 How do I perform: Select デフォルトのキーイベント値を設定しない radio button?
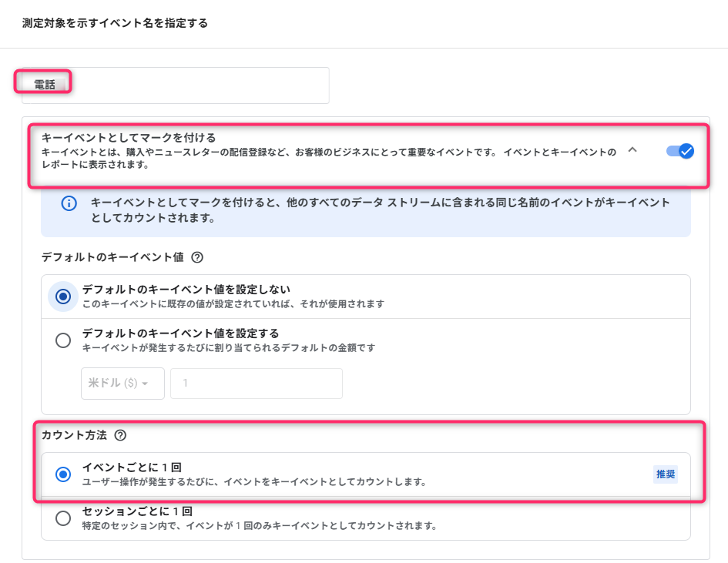(63, 297)
